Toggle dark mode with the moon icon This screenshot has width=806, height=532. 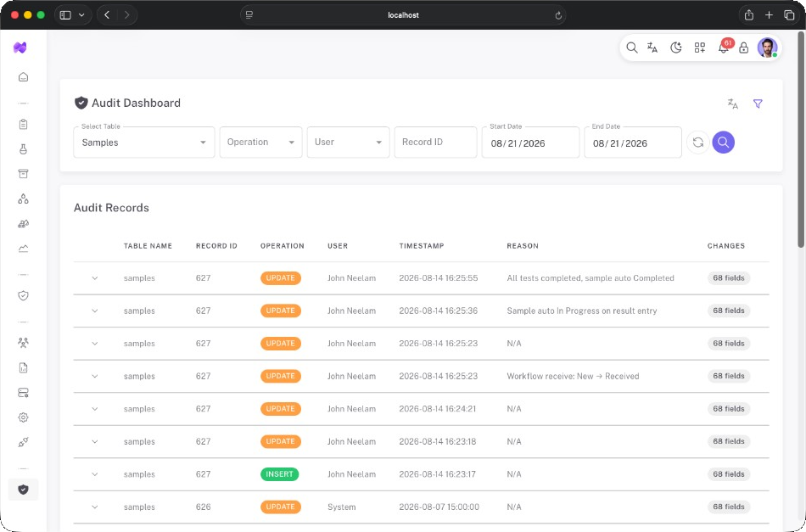(676, 48)
